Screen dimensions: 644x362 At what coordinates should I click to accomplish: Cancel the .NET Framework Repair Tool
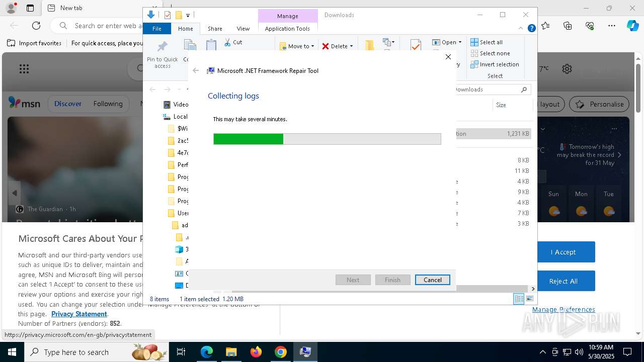(x=432, y=280)
